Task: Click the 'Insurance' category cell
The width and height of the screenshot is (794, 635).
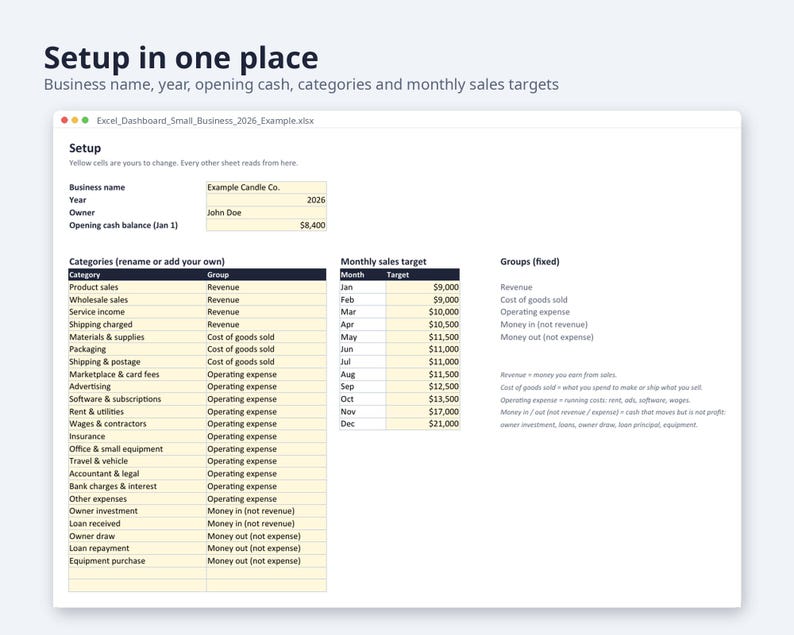Action: pyautogui.click(x=137, y=436)
